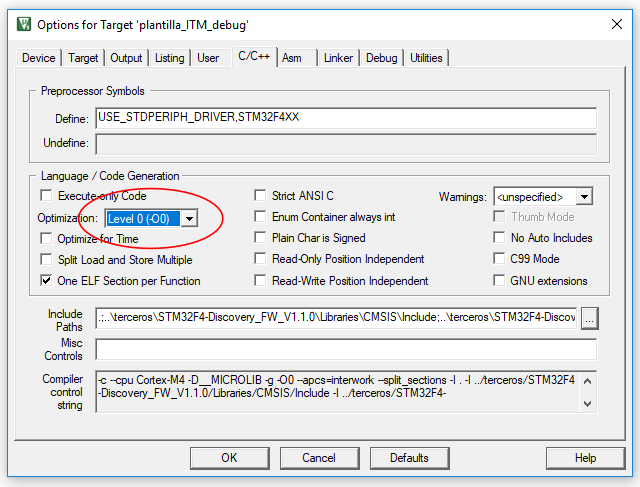Open the Target tab
This screenshot has height=487, width=640.
83,58
